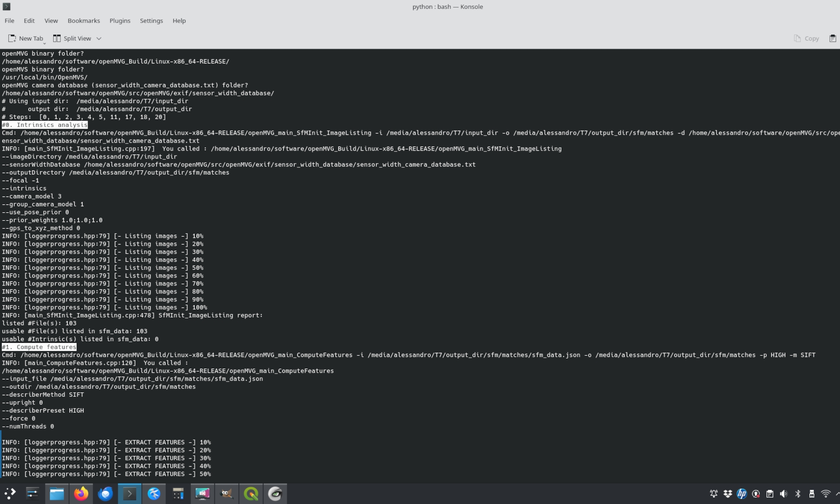Click the '--focal -1' line
840x504 pixels.
21,180
